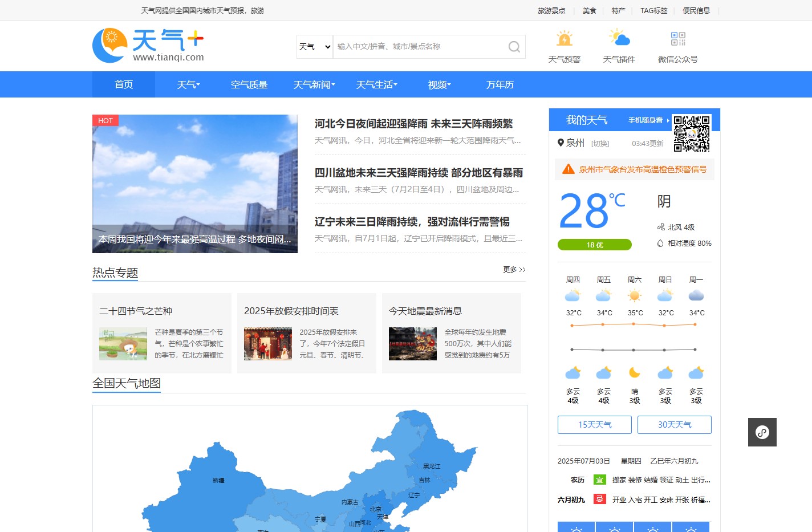Open the 天气 search category dropdown
This screenshot has width=812, height=532.
tap(315, 47)
